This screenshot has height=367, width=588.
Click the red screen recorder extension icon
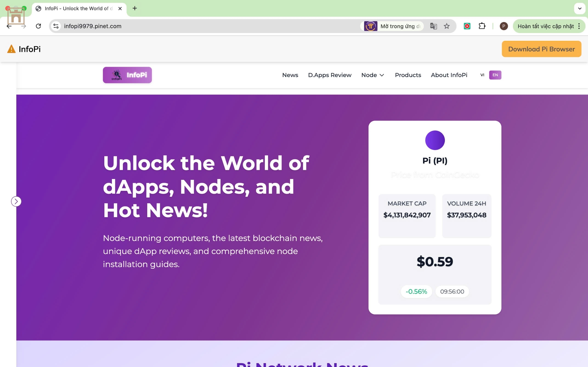pyautogui.click(x=467, y=26)
